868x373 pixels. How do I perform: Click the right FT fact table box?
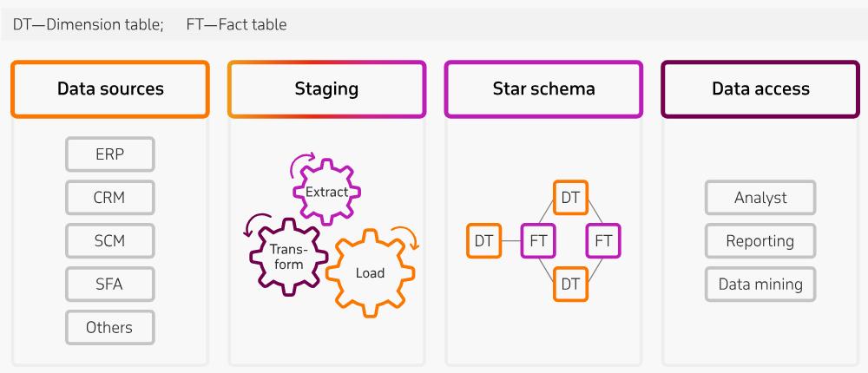[x=603, y=241]
